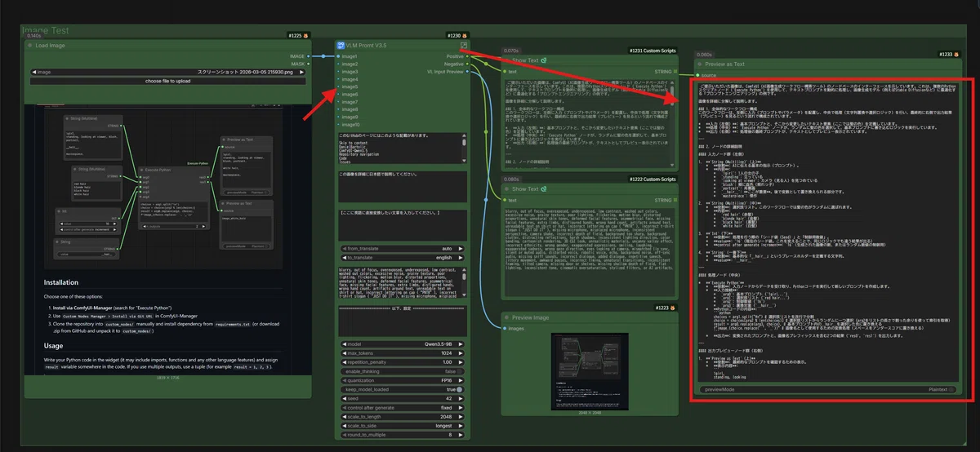The image size is (980, 452).
Task: Open the model dropdown showing Qwen3.5-9B
Action: pyautogui.click(x=403, y=343)
